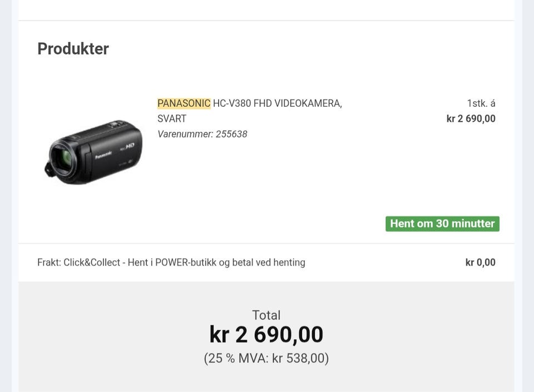Click the highlighted PANASONIC brand word
This screenshot has height=392, width=534.
pos(184,103)
